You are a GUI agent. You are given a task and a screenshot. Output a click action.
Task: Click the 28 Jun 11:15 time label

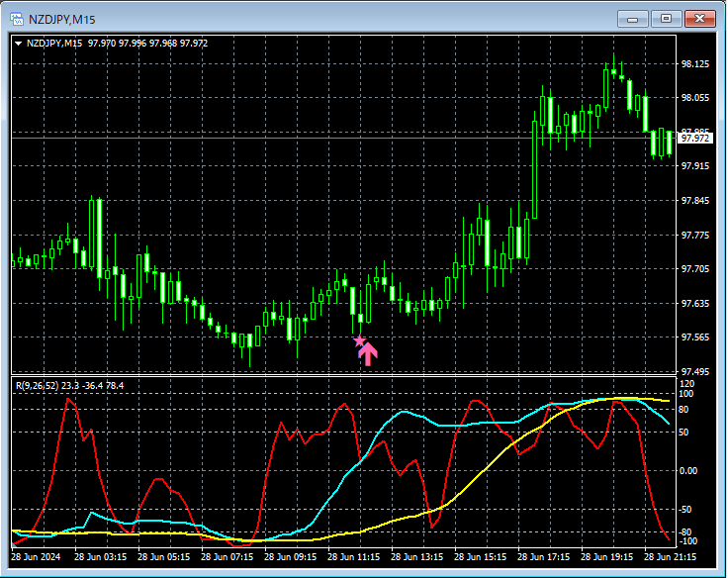tap(354, 556)
